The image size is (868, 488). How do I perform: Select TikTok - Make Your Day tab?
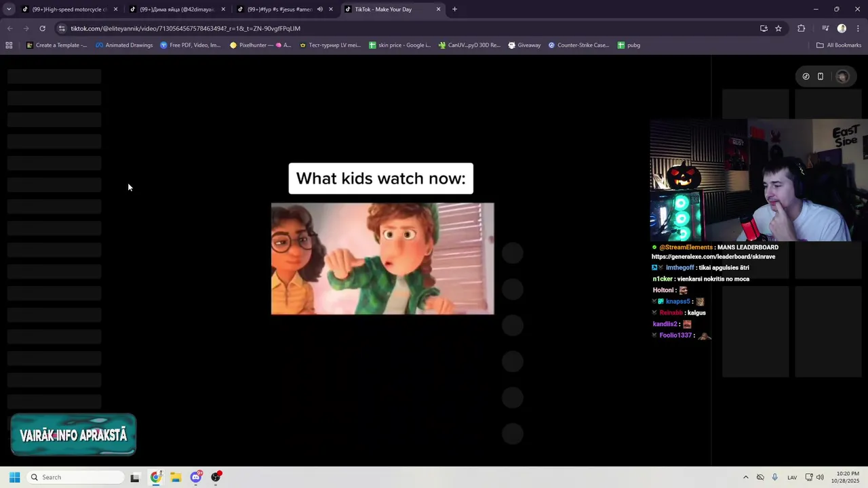pos(393,9)
